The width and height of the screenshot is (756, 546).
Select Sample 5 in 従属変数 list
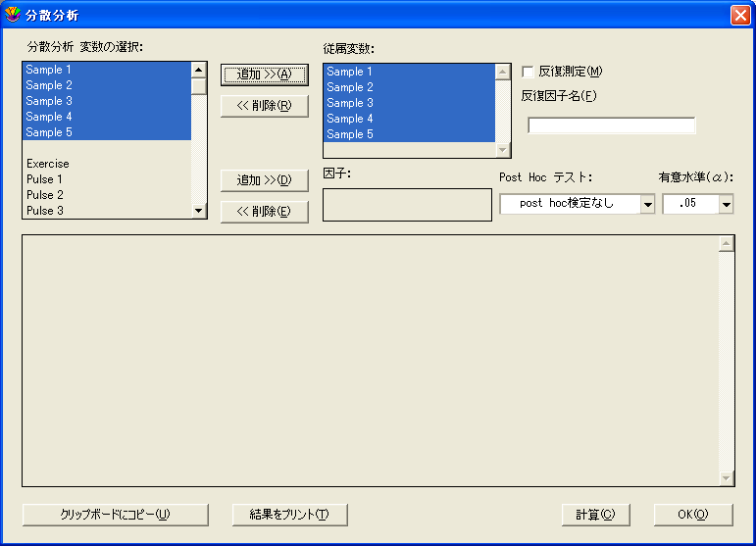(409, 134)
